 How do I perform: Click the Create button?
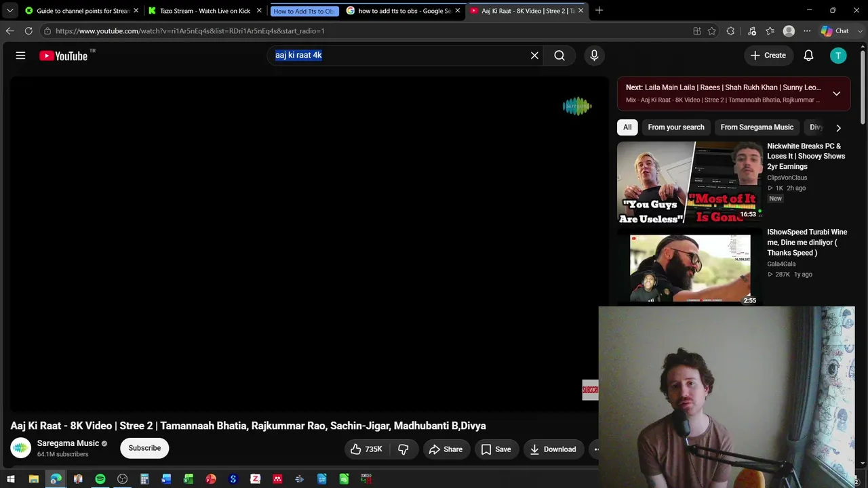coord(768,56)
